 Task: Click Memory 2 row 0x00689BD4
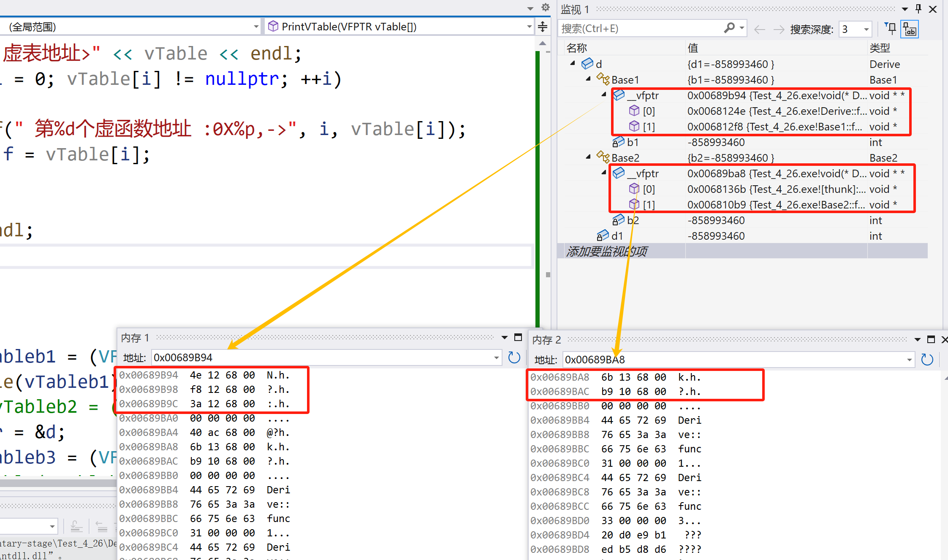616,535
